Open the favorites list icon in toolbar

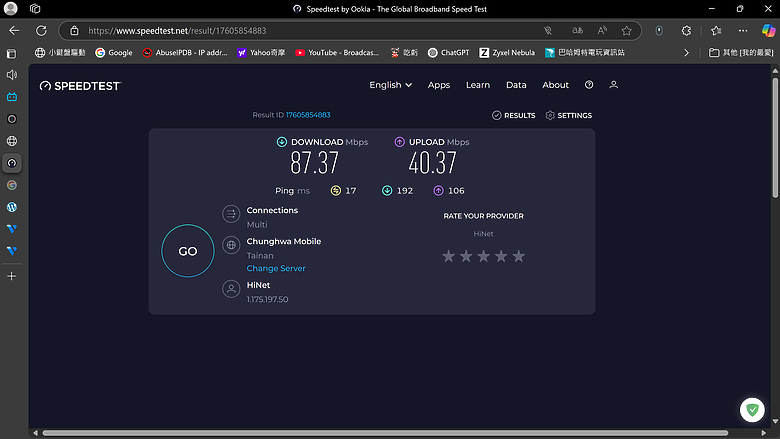(716, 31)
